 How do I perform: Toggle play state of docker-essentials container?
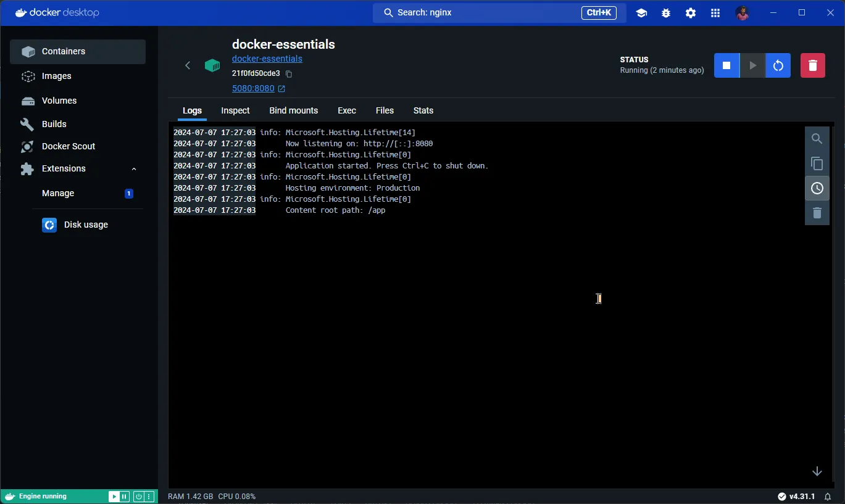[752, 65]
